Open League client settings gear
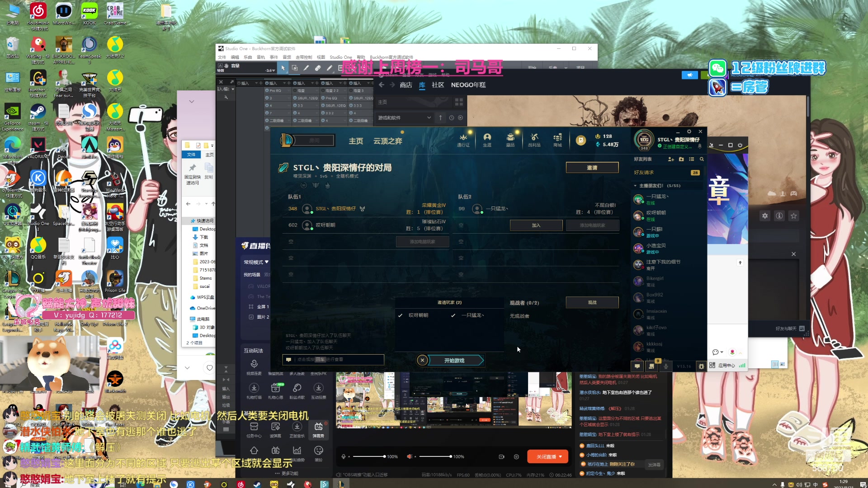 click(x=689, y=131)
